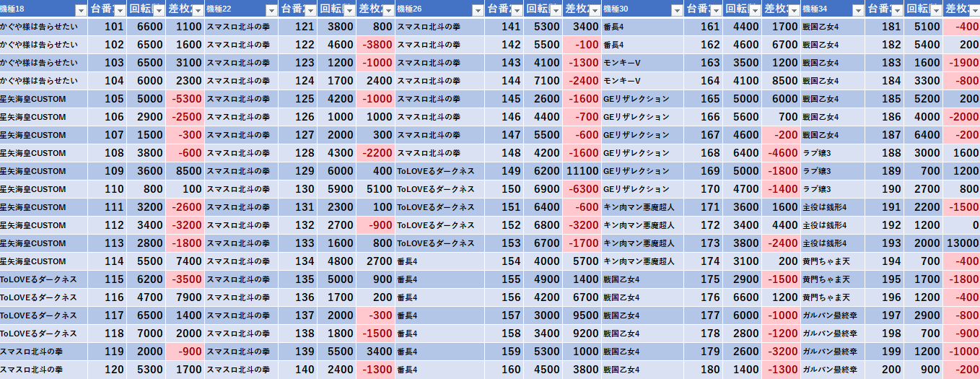Click 差枚 value -4600 for machine 168
Screen dimensions: 980x379
(x=782, y=153)
